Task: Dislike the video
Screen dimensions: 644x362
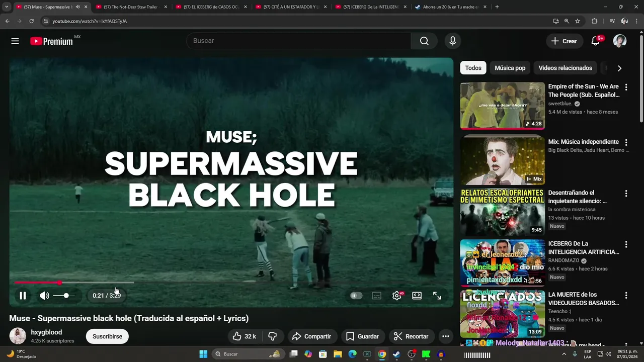Action: coord(272,336)
